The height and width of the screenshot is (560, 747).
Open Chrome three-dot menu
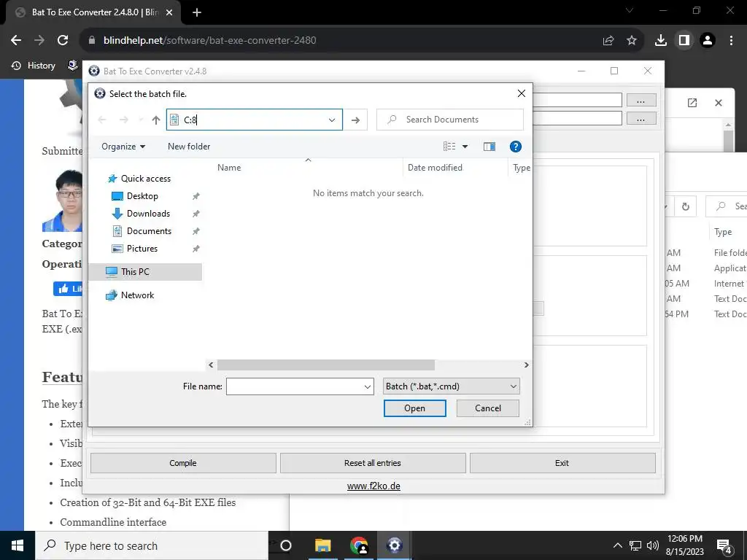coord(731,41)
